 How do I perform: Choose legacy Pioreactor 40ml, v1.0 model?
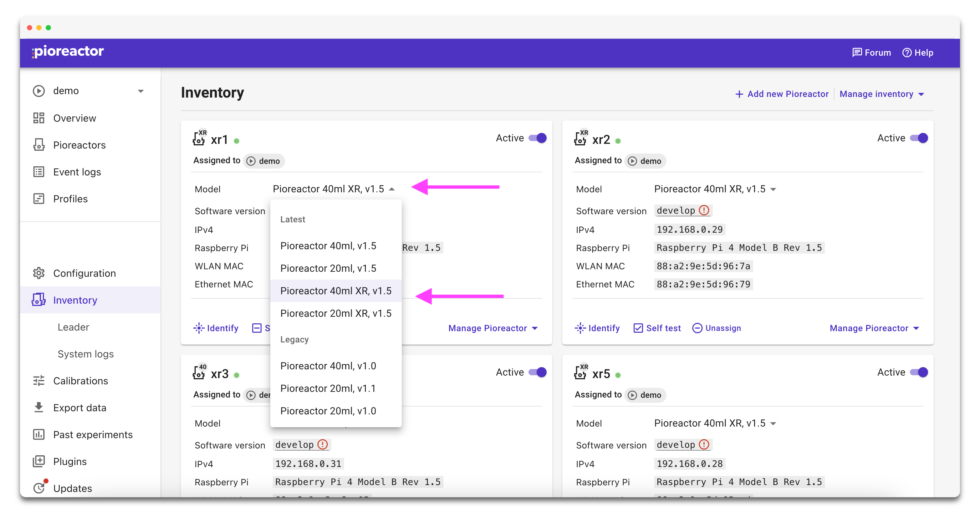(x=328, y=366)
